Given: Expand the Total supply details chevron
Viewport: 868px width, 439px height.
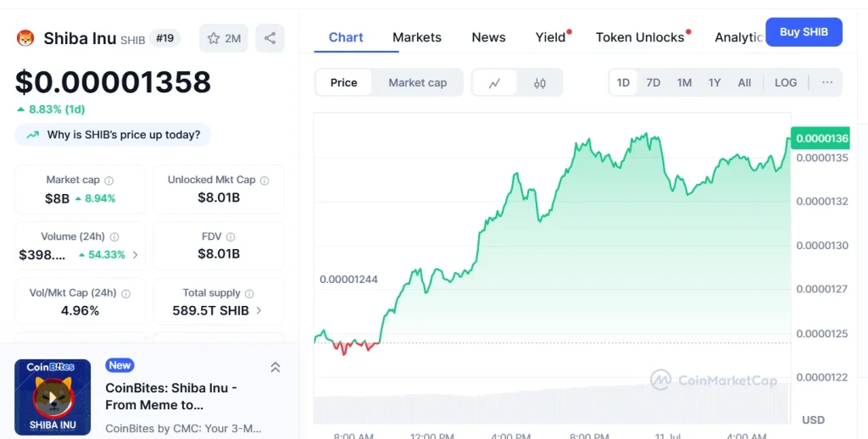Looking at the screenshot, I should [x=259, y=311].
